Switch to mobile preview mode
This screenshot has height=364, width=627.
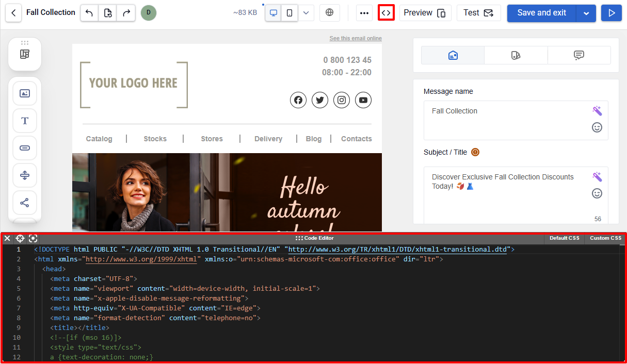click(x=290, y=13)
